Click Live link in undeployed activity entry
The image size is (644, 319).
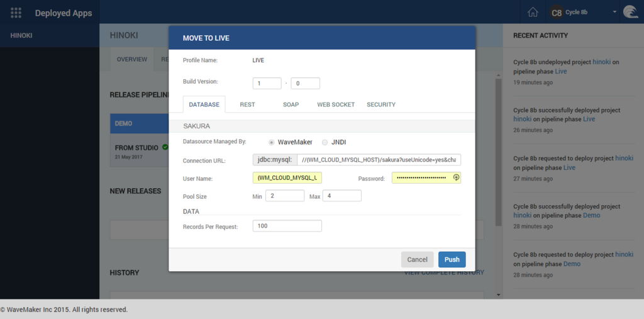click(560, 71)
